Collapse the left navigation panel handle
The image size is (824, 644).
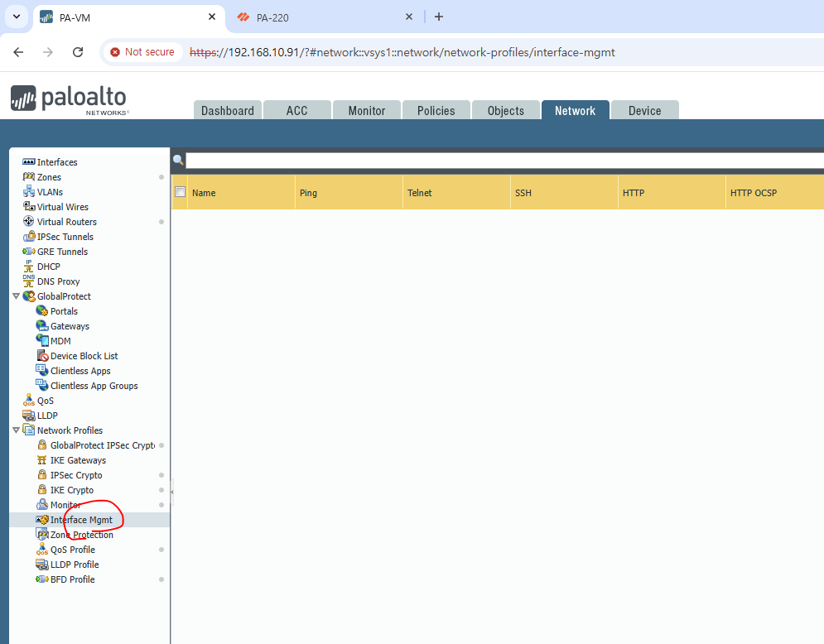[172, 492]
